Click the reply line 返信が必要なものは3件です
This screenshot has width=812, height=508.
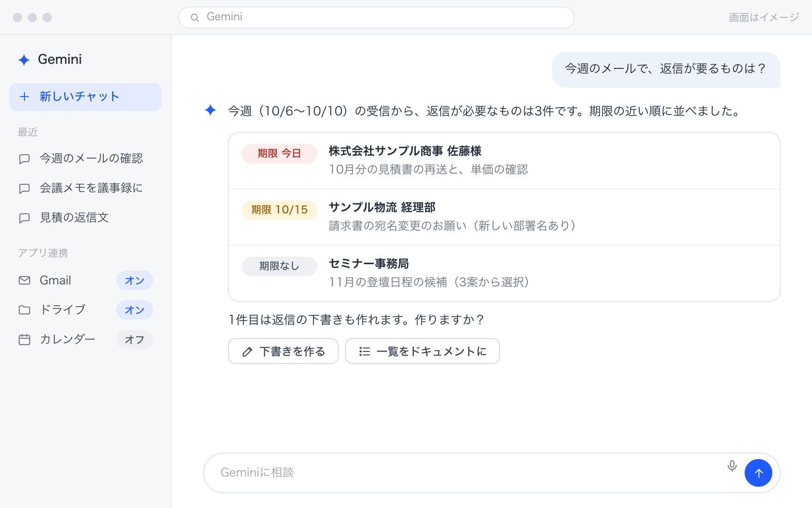[502, 111]
